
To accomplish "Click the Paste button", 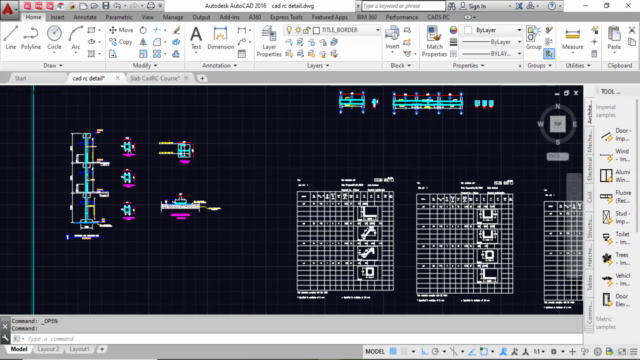I will 614,38.
